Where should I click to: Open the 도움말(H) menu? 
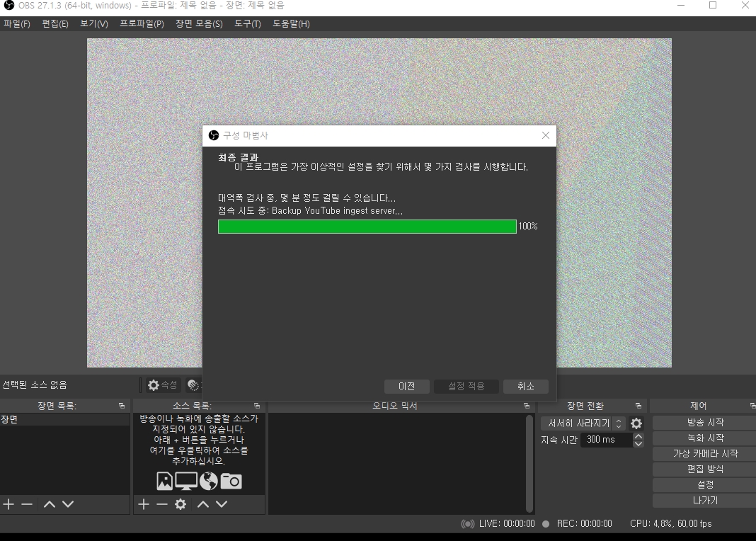[x=291, y=23]
